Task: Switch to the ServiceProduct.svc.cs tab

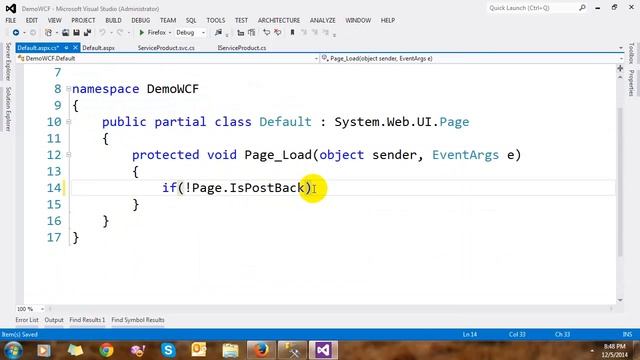Action: point(166,48)
